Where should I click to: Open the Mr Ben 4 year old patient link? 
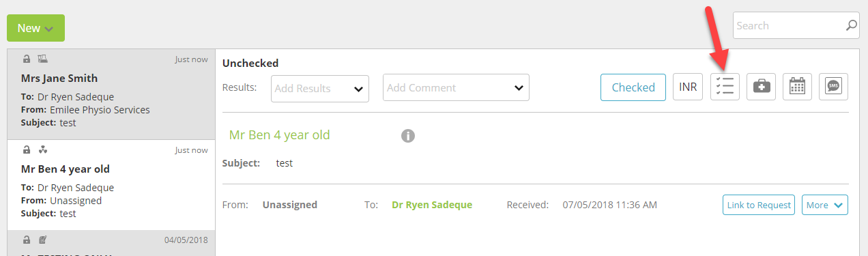(280, 134)
